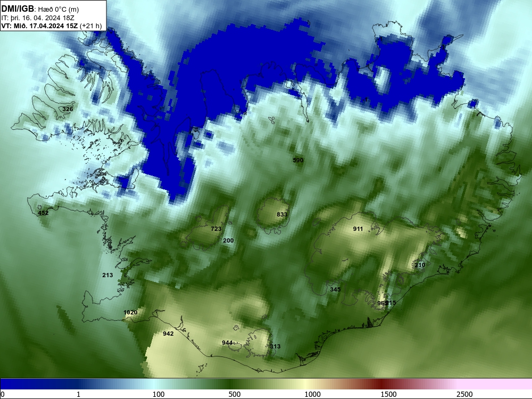The image size is (532, 399).
Task: Click the map value 452 on the western peninsula
Action: pyautogui.click(x=43, y=213)
